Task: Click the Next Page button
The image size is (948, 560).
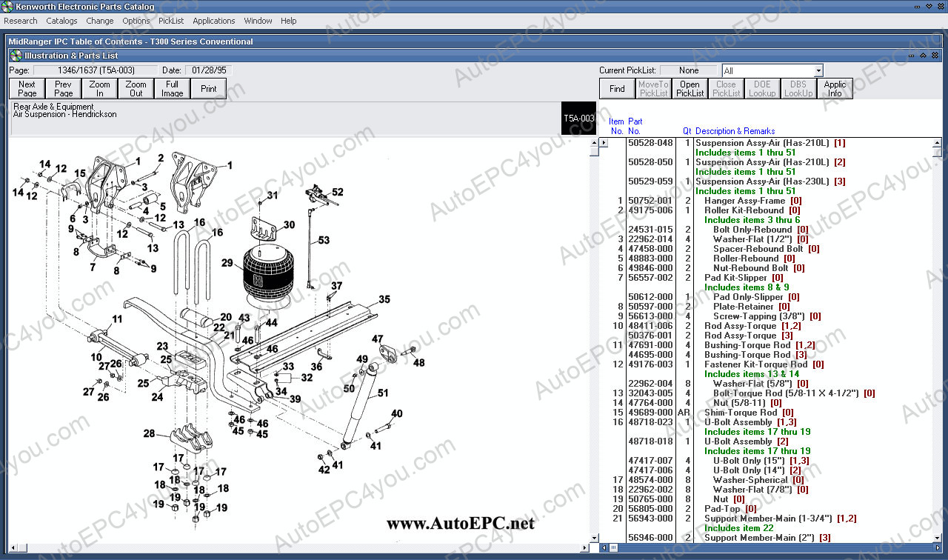Action: (27, 89)
